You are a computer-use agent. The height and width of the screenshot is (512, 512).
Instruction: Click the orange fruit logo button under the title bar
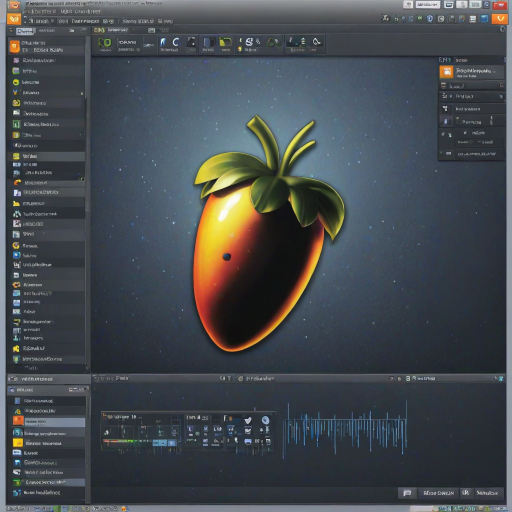[x=14, y=19]
